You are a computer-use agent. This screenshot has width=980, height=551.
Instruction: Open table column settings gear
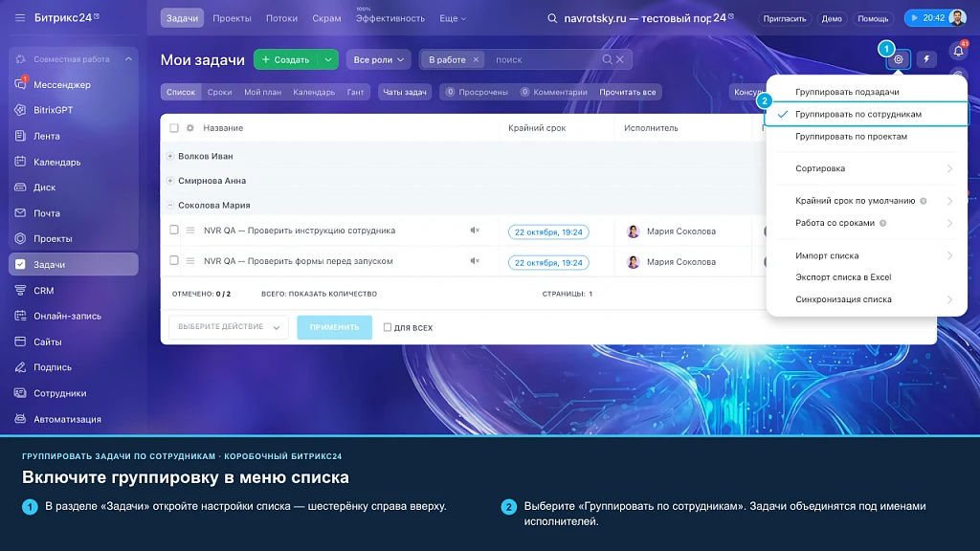(190, 128)
